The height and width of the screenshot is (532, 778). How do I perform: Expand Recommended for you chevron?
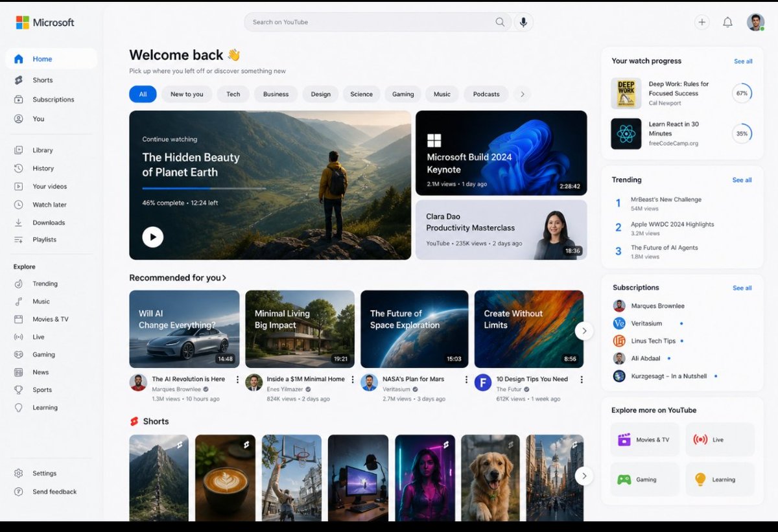point(224,278)
